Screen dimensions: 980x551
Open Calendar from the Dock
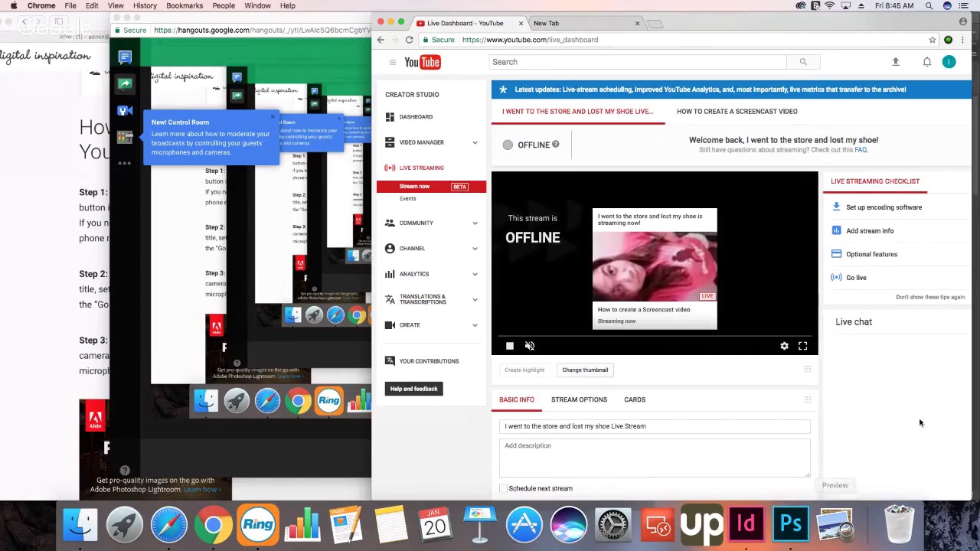tap(436, 525)
